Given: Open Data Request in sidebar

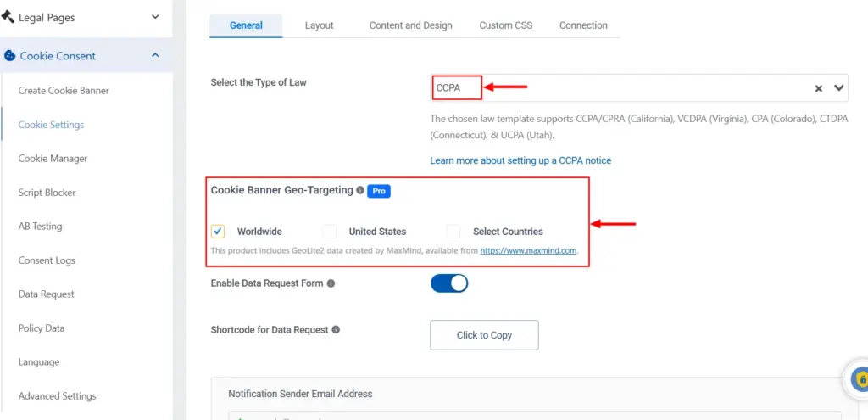Looking at the screenshot, I should point(46,294).
